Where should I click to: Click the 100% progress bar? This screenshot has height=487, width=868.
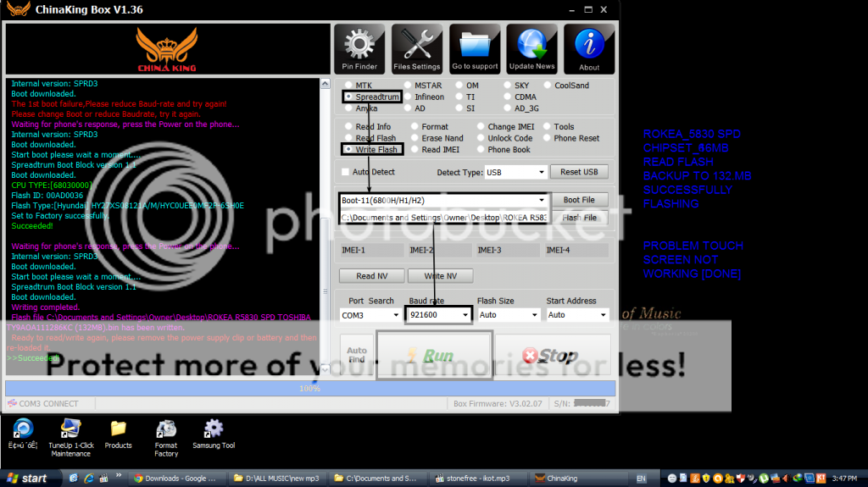point(310,389)
